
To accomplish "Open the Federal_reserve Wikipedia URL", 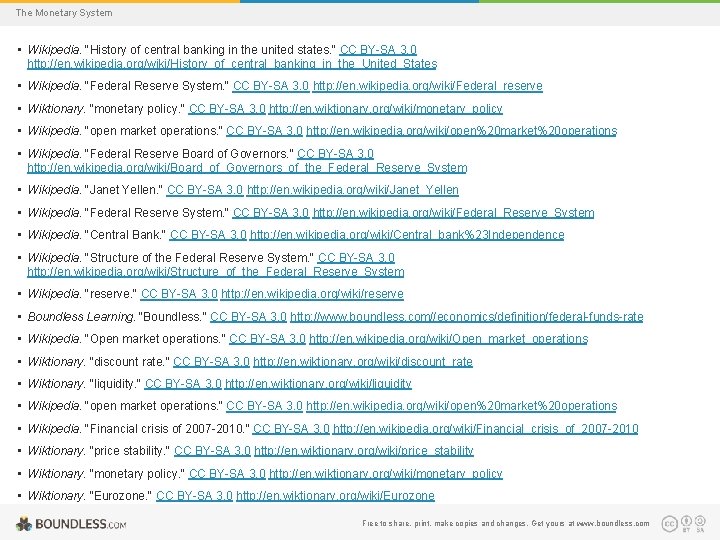I will coord(428,86).
